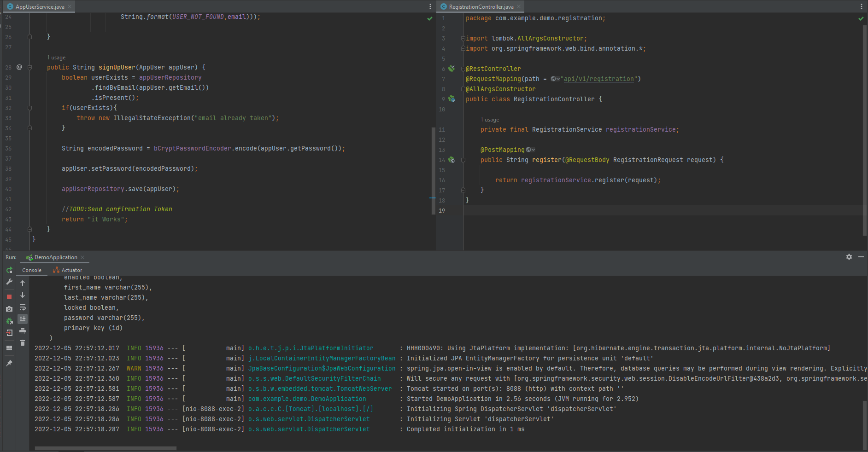Image resolution: width=868 pixels, height=452 pixels.
Task: Clear all console output with trash icon
Action: (x=23, y=342)
